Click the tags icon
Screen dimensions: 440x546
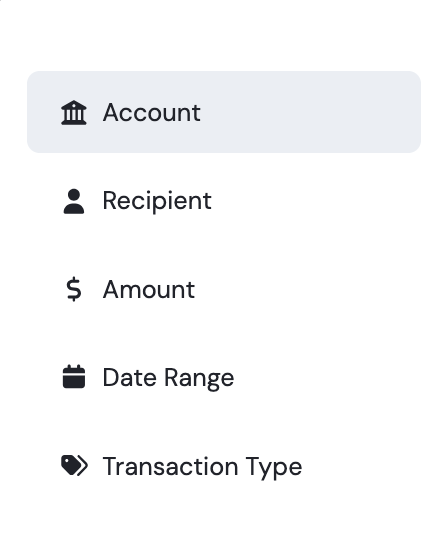(74, 465)
